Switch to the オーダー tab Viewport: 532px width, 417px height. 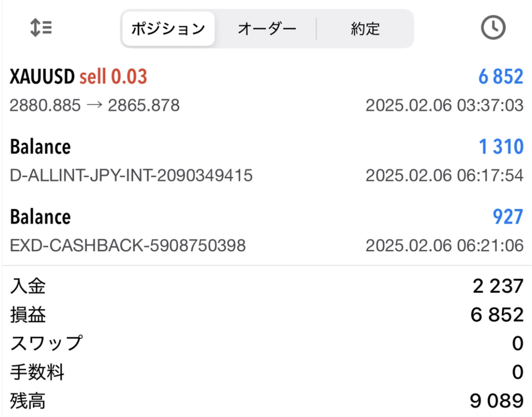point(267,28)
